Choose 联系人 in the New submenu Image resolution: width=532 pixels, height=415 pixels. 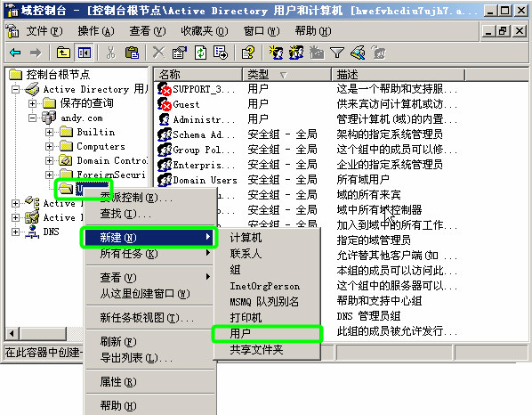(267, 254)
